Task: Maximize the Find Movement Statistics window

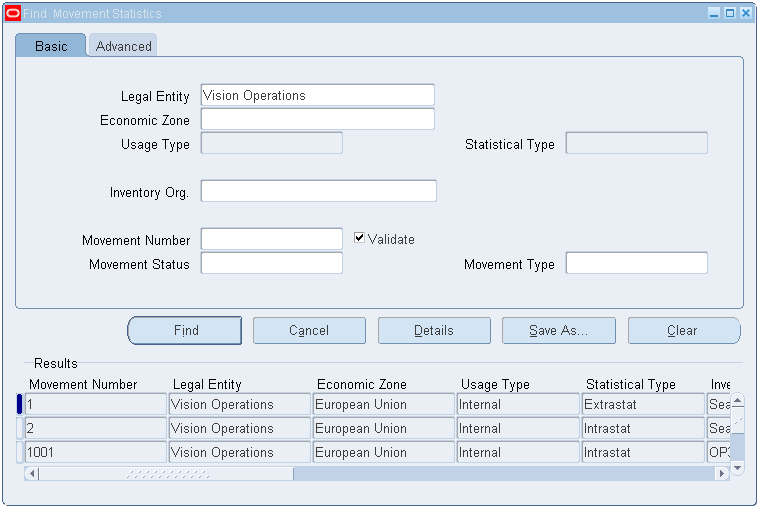Action: pyautogui.click(x=730, y=13)
